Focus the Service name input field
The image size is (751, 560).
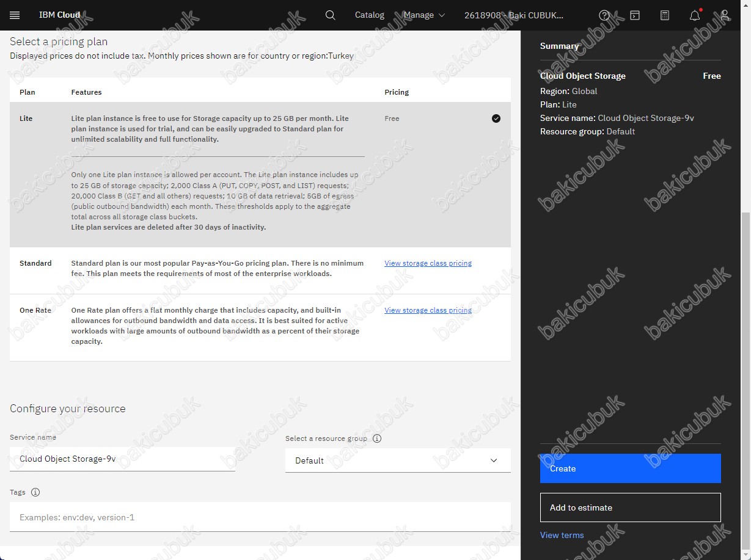click(122, 459)
